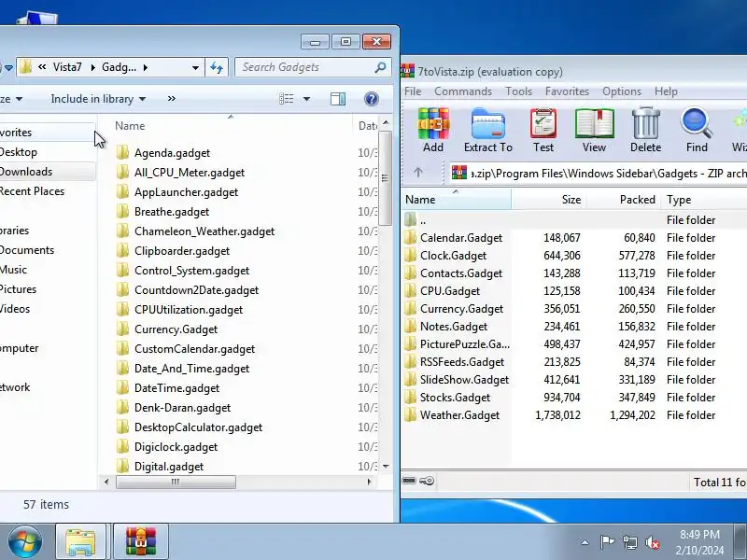The width and height of the screenshot is (747, 560).
Task: Click the double chevron before Vista7 breadcrumb
Action: (42, 67)
